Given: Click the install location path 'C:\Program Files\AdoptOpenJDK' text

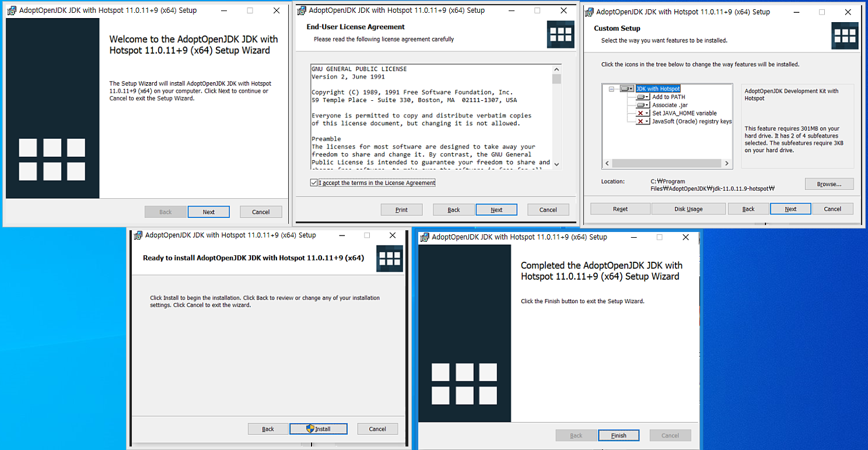Looking at the screenshot, I should pos(712,185).
